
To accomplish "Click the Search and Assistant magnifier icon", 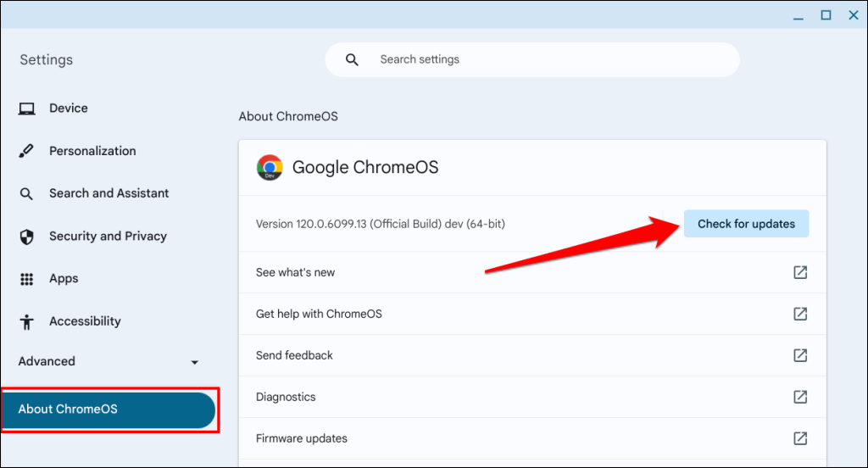I will [x=27, y=194].
